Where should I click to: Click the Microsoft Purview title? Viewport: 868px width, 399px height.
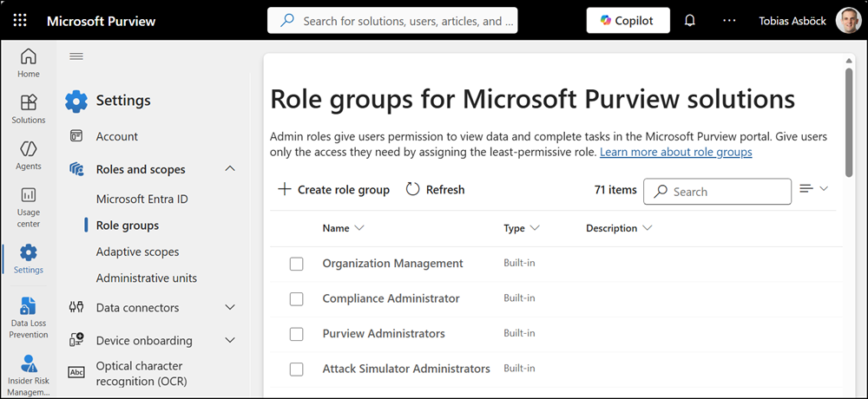click(102, 21)
